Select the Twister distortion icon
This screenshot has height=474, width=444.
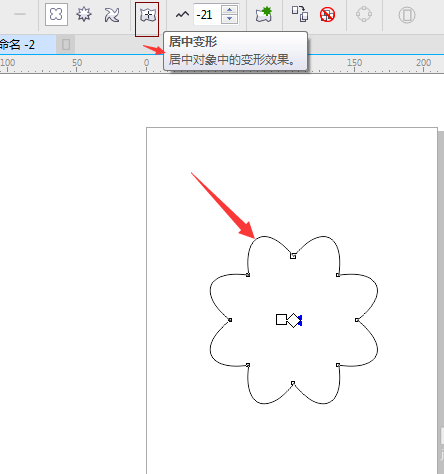(x=112, y=15)
